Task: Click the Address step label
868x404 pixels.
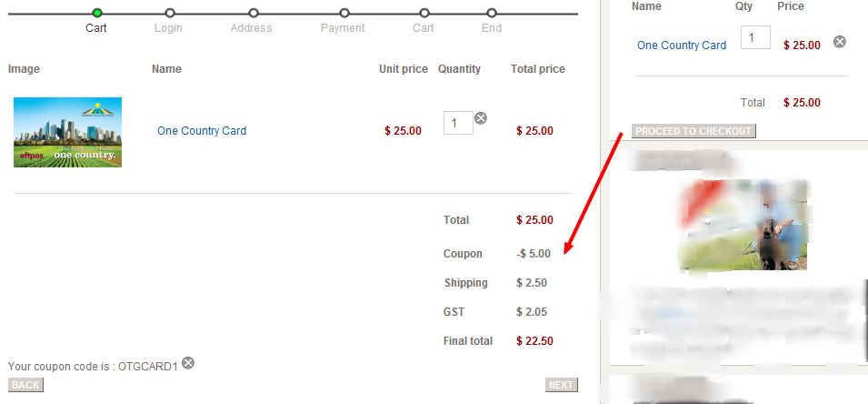Action: click(x=252, y=27)
